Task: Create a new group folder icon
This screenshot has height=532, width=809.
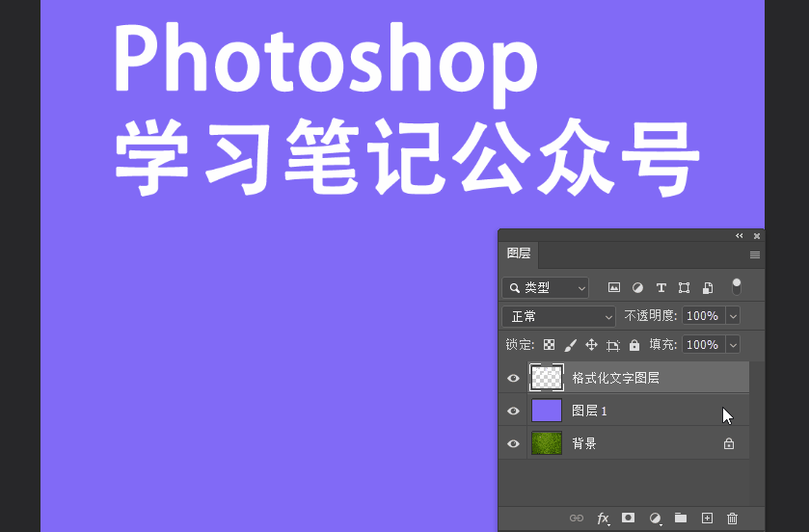Action: 681,518
